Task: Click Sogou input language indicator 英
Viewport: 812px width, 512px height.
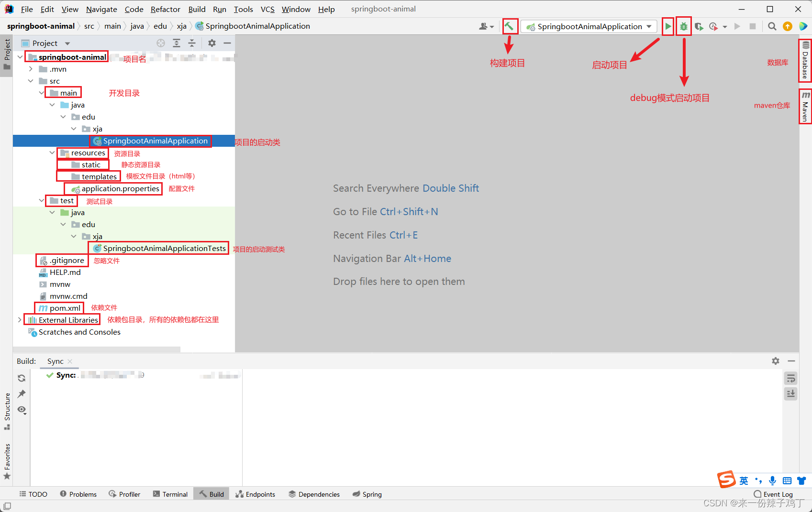Action: pyautogui.click(x=744, y=480)
